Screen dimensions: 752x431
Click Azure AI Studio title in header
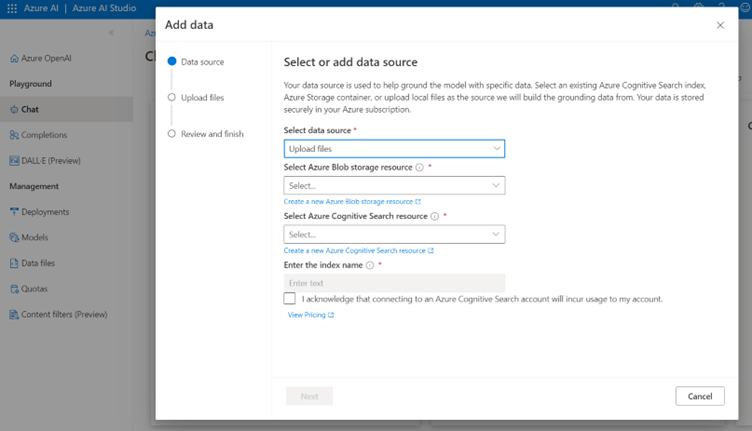tap(104, 8)
